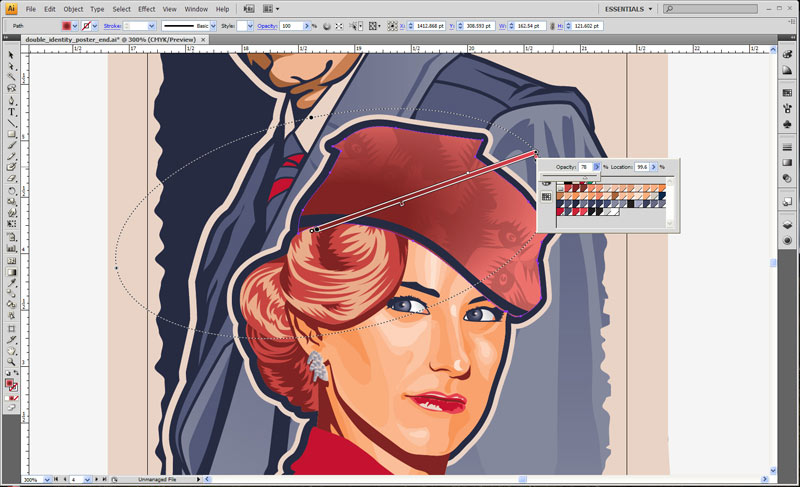Select the Gradient tool
Image resolution: width=800 pixels, height=487 pixels.
click(11, 272)
